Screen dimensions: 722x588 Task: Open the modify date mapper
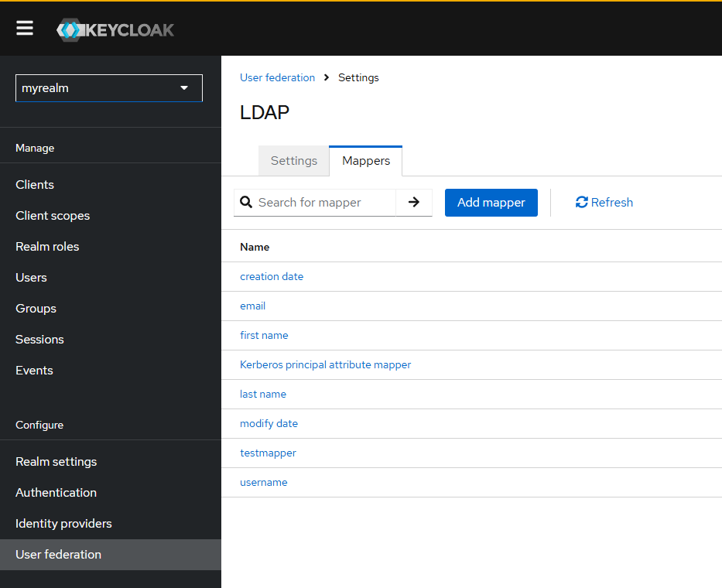(269, 424)
